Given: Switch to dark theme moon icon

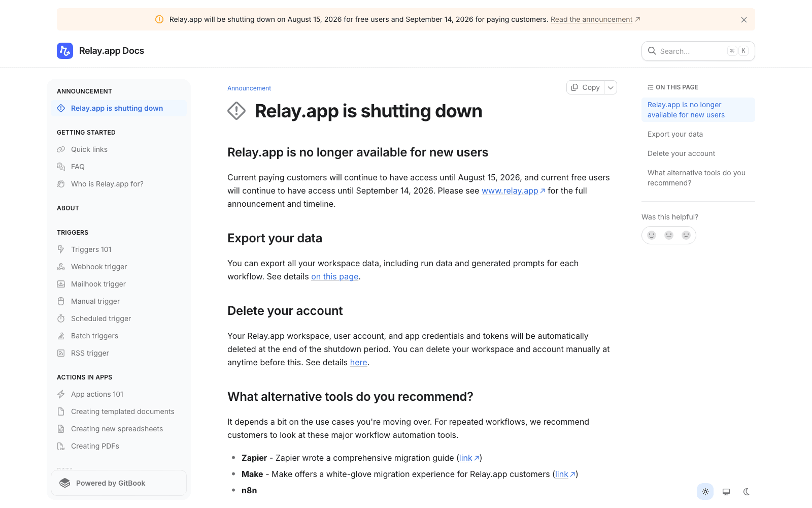Looking at the screenshot, I should [747, 492].
